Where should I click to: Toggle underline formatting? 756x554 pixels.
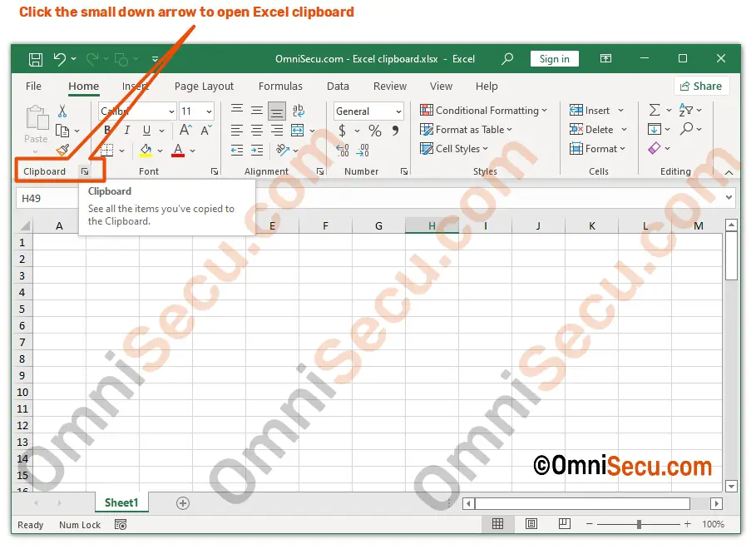tap(146, 131)
